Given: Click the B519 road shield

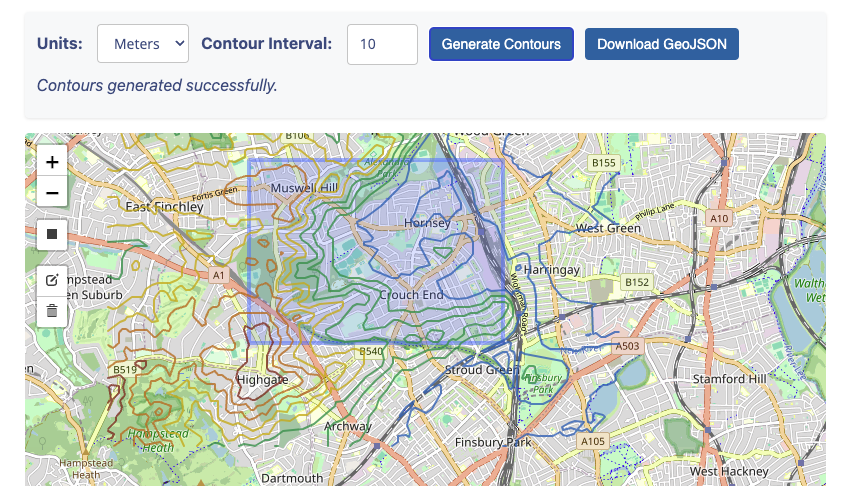Looking at the screenshot, I should [x=125, y=370].
